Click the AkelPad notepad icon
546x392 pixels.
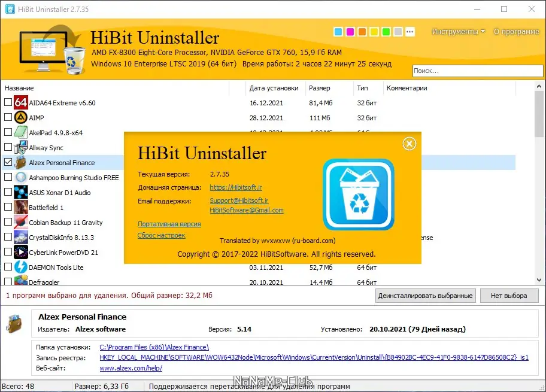tap(21, 132)
